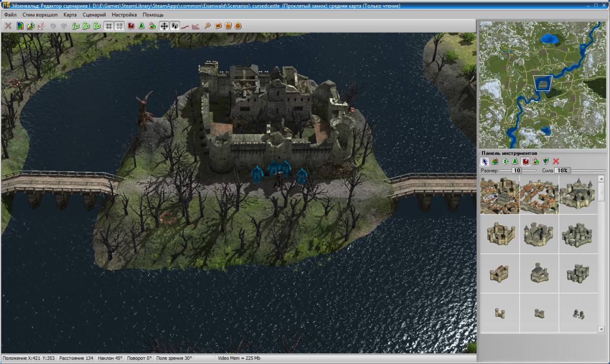
Task: Create a new map using the colored page icon
Action: pos(20,26)
